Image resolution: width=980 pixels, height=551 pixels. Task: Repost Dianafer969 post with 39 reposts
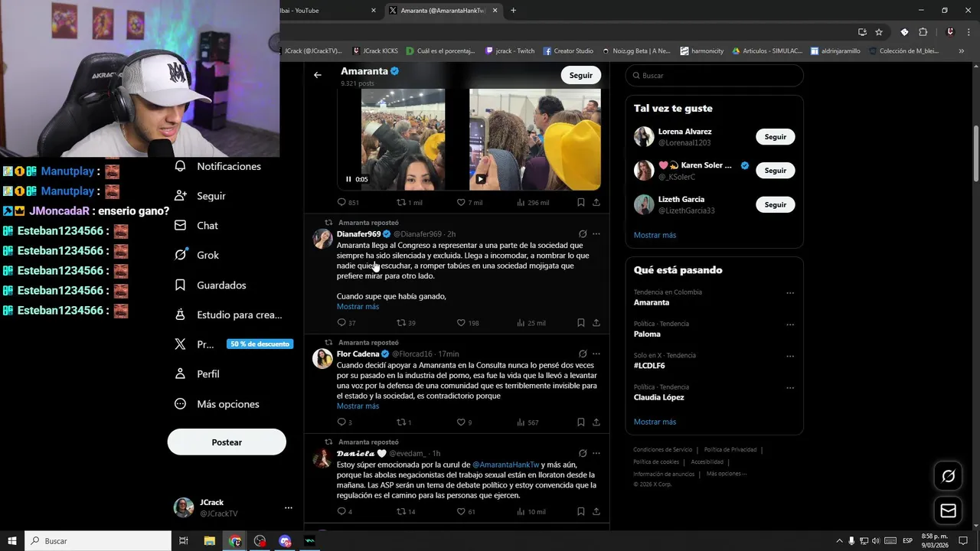click(406, 323)
